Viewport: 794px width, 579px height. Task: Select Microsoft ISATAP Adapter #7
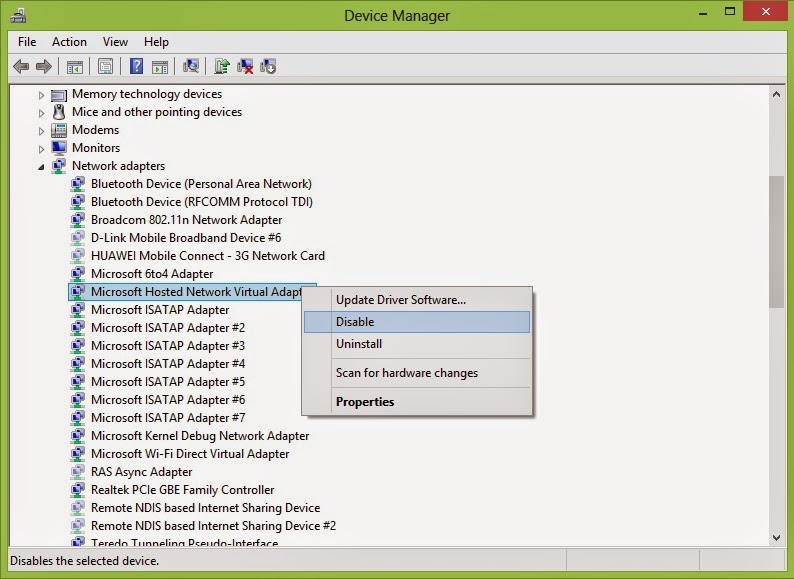coord(168,418)
